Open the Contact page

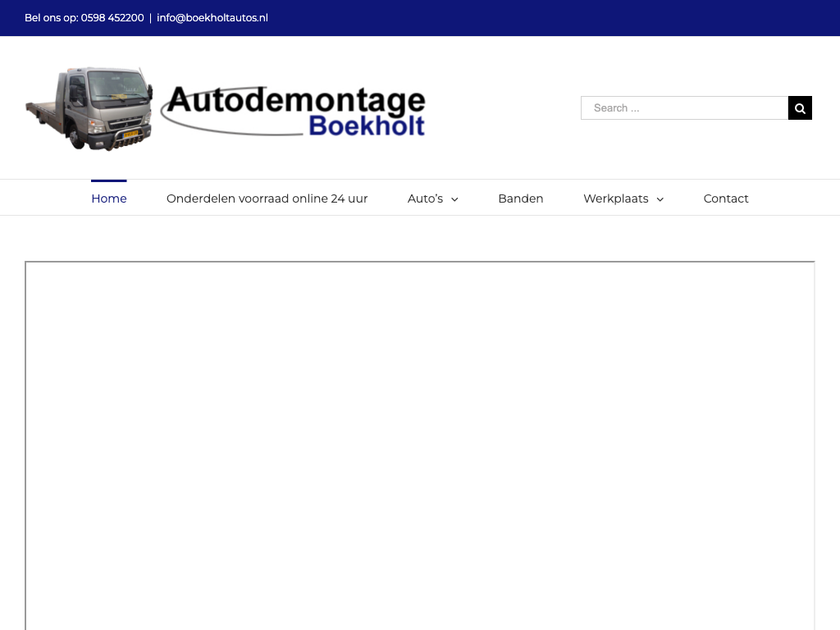point(726,199)
